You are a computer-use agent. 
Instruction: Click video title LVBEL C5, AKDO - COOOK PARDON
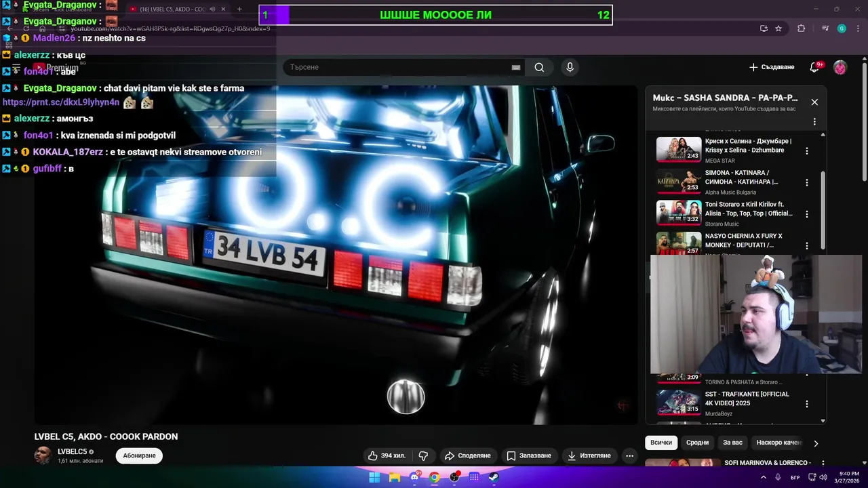point(106,437)
